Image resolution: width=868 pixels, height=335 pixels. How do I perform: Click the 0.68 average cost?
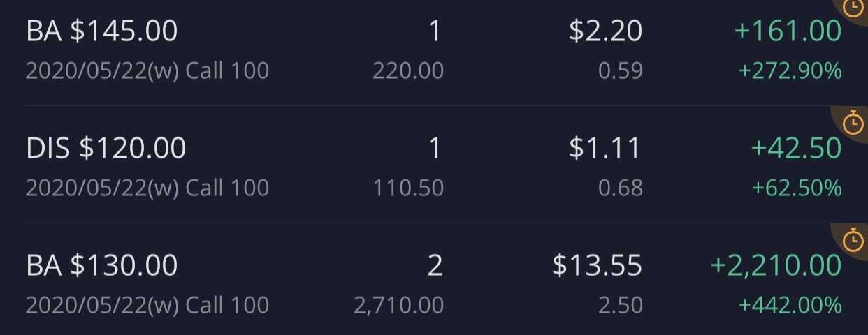coord(621,188)
